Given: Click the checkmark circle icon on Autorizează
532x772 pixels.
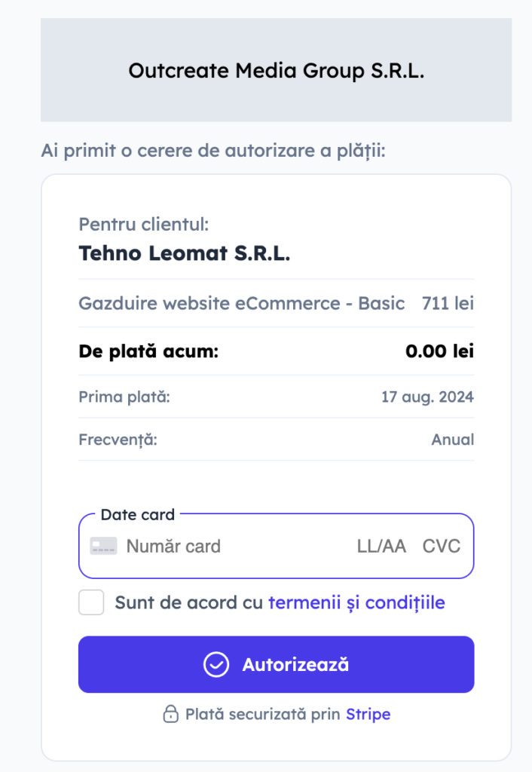Looking at the screenshot, I should (216, 665).
